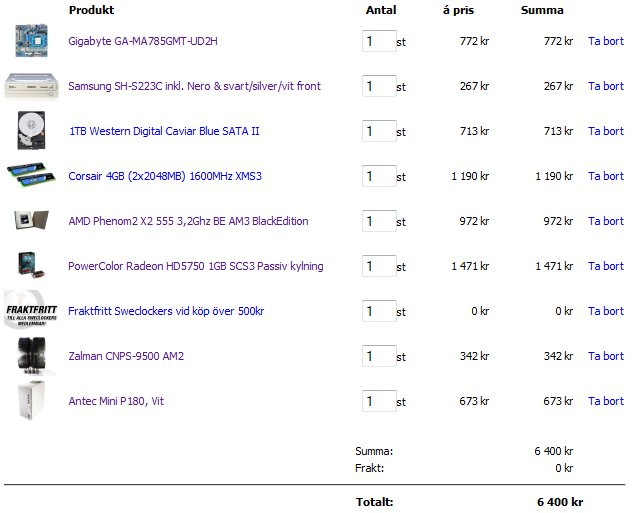Click quantity field for Corsair 4GB memory
Viewport: 637px width, 513px height.
tap(378, 176)
